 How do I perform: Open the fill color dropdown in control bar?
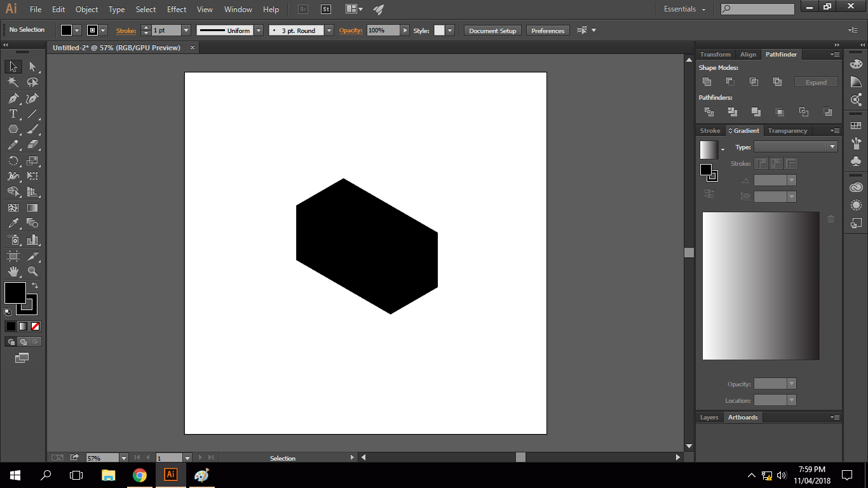tap(77, 30)
